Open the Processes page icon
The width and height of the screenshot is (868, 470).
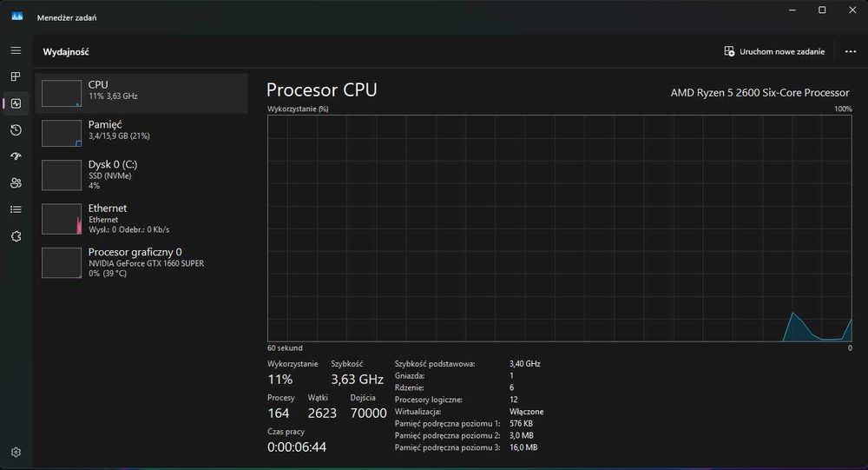[x=16, y=77]
